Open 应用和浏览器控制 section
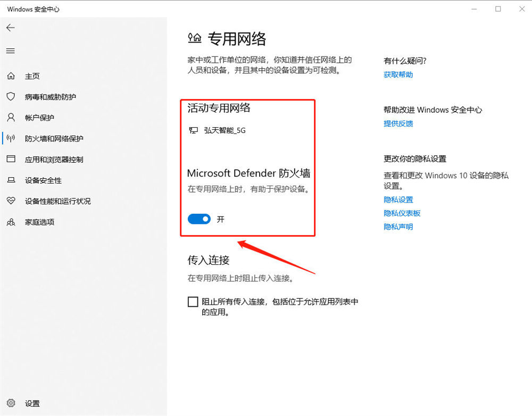The height and width of the screenshot is (416, 532). tap(54, 160)
